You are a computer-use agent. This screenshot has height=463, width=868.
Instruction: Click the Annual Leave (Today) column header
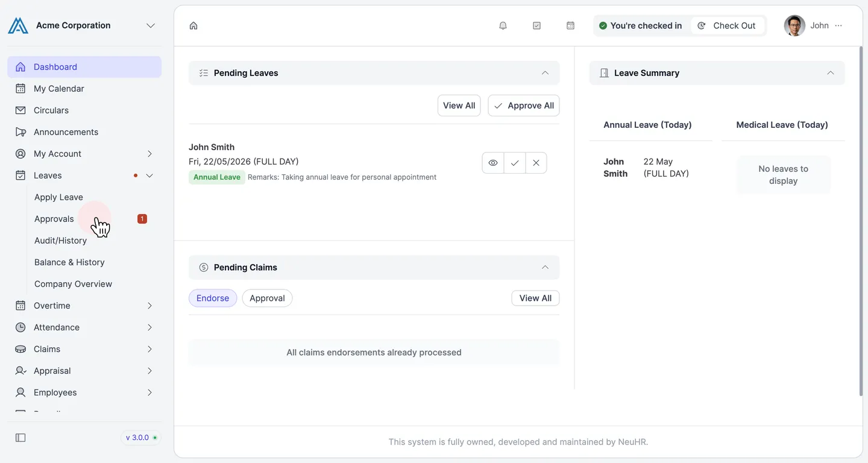(x=647, y=125)
